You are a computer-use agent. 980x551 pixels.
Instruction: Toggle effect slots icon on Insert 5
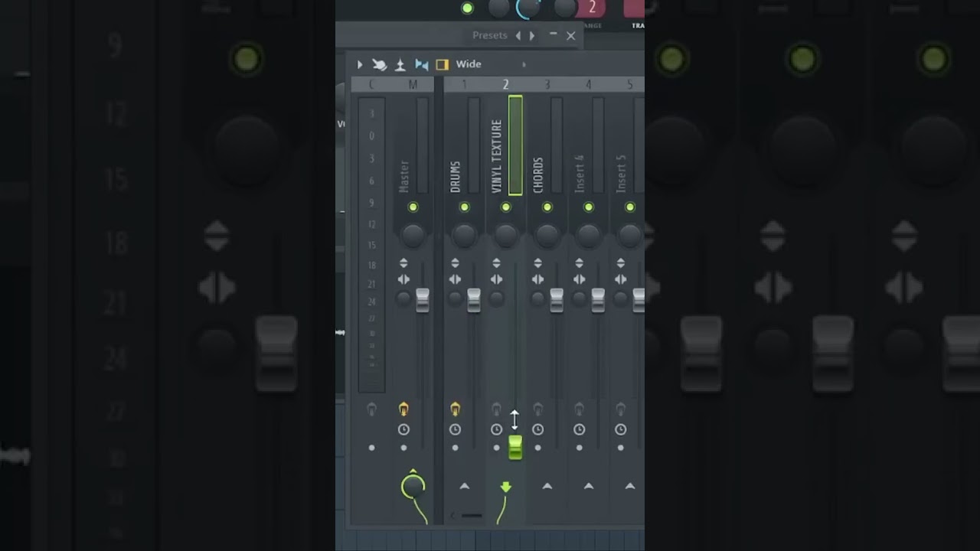(620, 409)
